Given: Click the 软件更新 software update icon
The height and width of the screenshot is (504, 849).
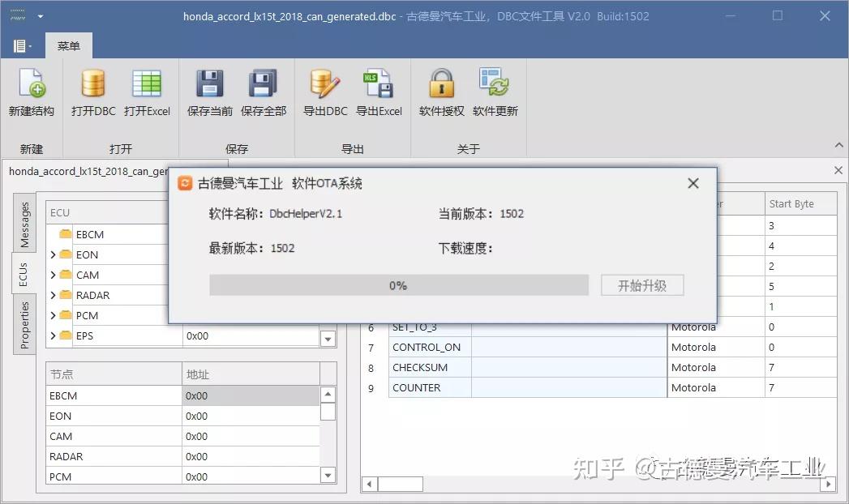Looking at the screenshot, I should point(495,83).
